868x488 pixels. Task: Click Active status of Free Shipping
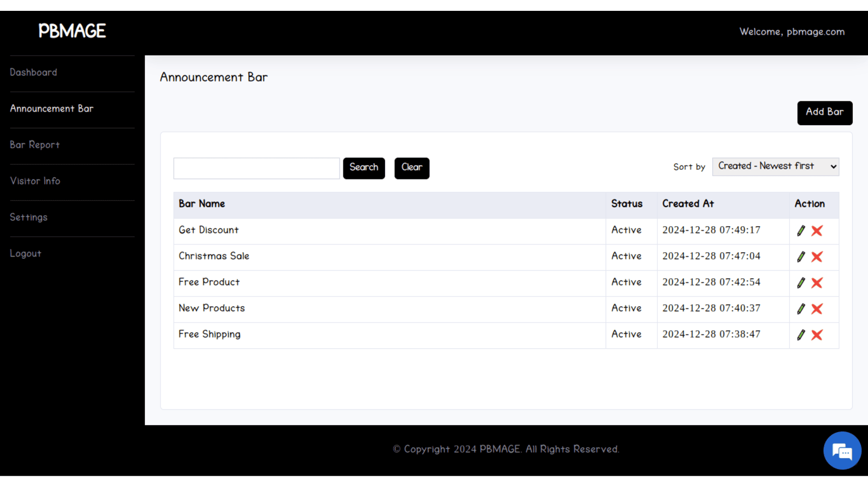coord(627,334)
